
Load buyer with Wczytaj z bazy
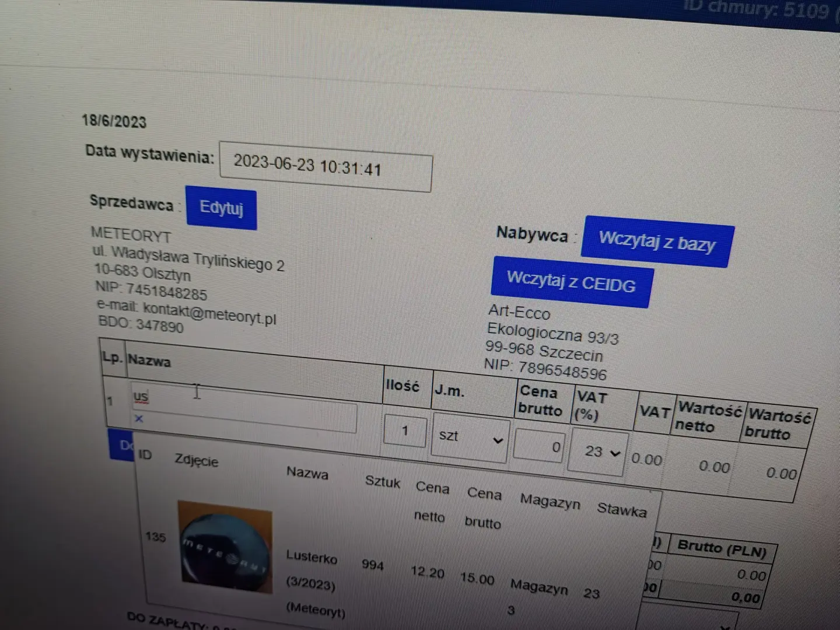click(x=657, y=242)
